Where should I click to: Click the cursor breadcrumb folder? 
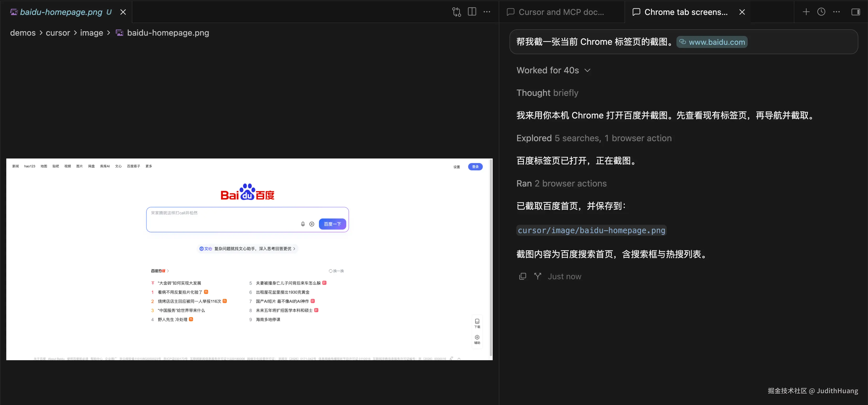click(x=58, y=33)
